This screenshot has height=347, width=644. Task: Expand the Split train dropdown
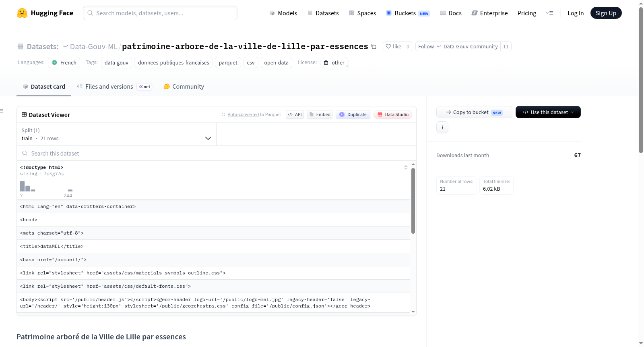116,134
